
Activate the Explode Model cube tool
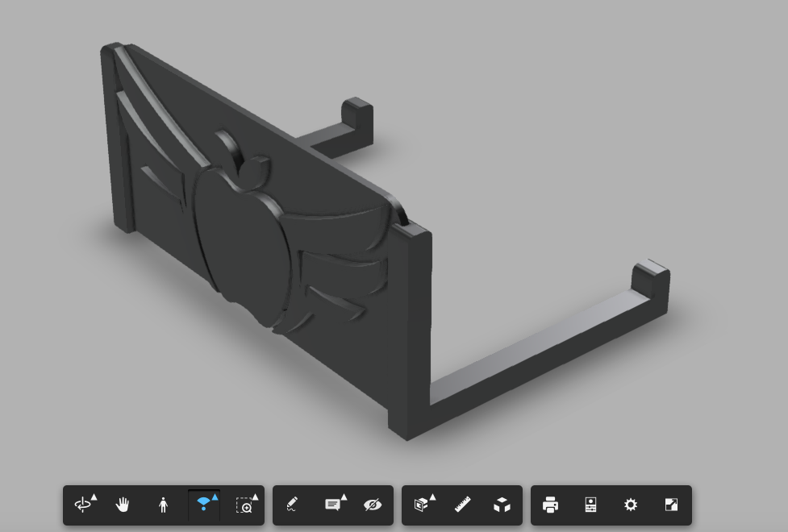(502, 505)
